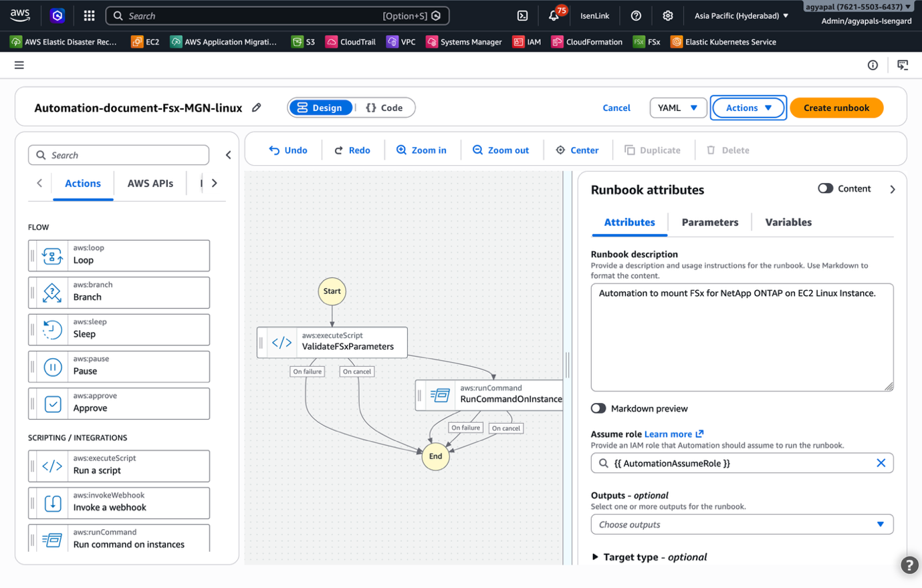This screenshot has width=922, height=588.
Task: Collapse the Runbook attributes panel
Action: click(893, 189)
